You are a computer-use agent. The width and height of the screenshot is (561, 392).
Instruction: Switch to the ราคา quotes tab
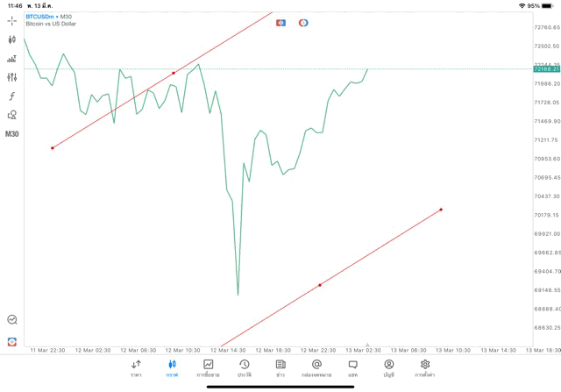[136, 368]
